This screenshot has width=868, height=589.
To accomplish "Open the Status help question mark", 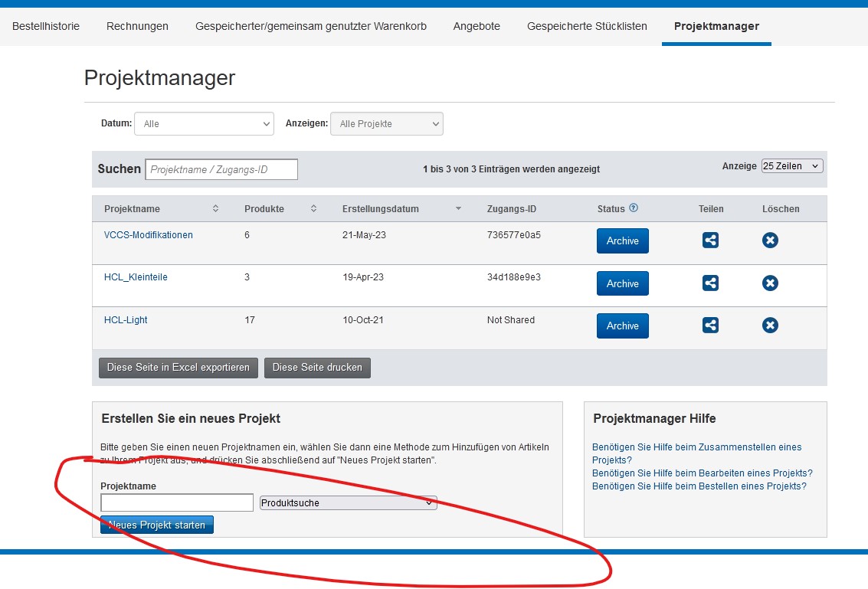I will pyautogui.click(x=634, y=208).
